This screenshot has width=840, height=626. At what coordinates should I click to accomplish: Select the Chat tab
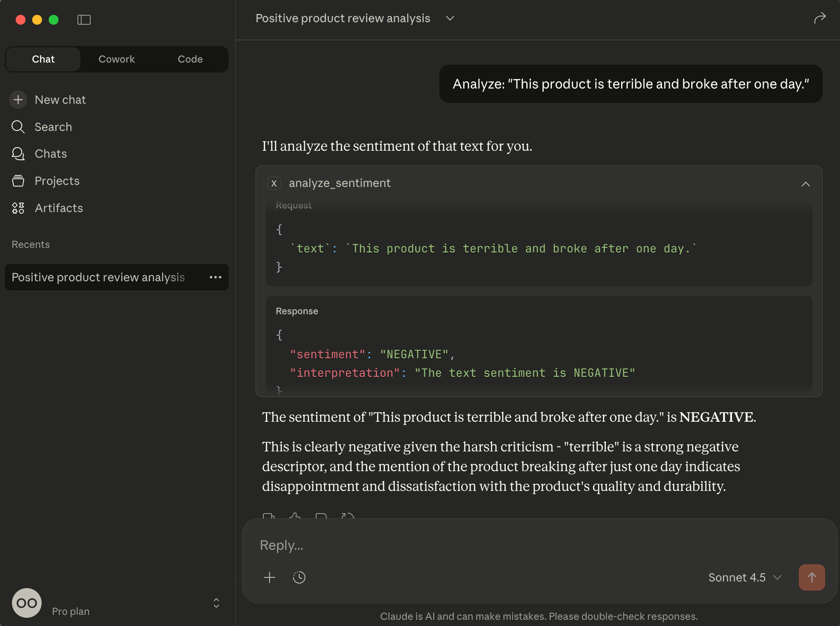(x=43, y=59)
